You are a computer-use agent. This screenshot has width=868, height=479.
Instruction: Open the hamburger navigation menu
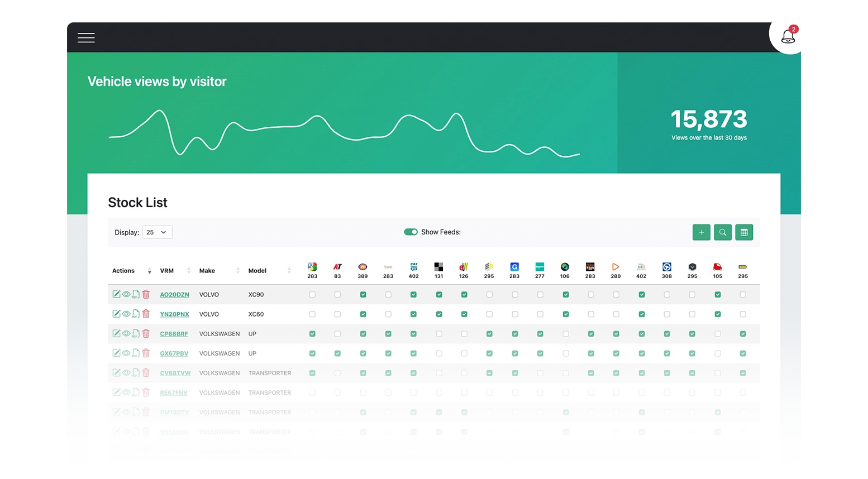[x=86, y=37]
